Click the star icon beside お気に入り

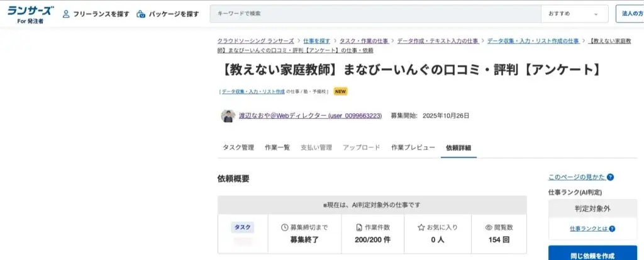tap(421, 227)
